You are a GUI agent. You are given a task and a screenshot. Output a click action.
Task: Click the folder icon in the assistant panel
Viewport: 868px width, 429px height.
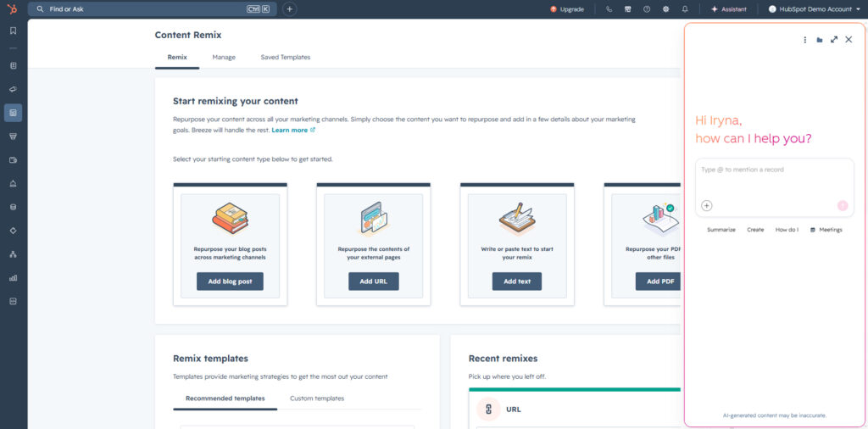tap(820, 40)
